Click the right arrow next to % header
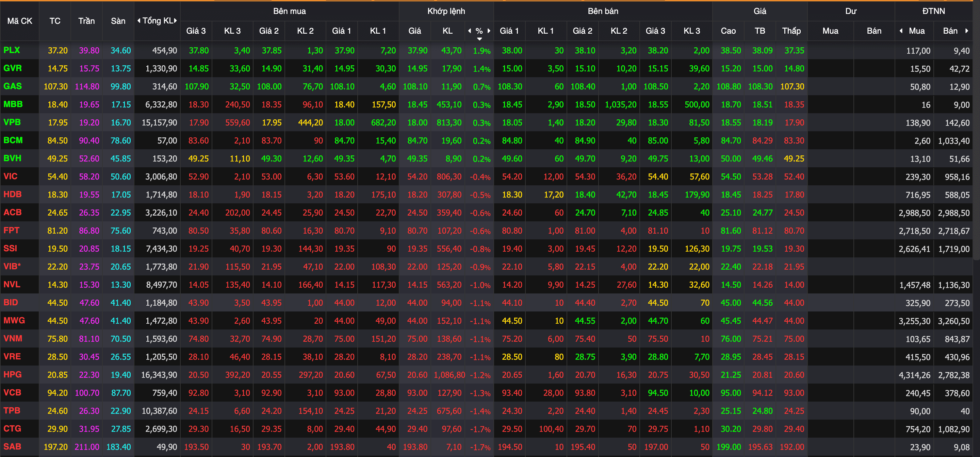 [489, 31]
